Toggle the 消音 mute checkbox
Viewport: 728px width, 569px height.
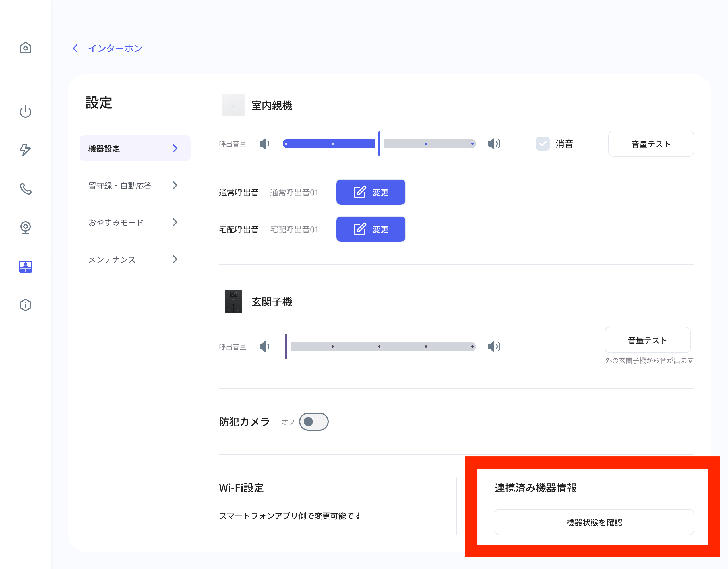tap(543, 144)
